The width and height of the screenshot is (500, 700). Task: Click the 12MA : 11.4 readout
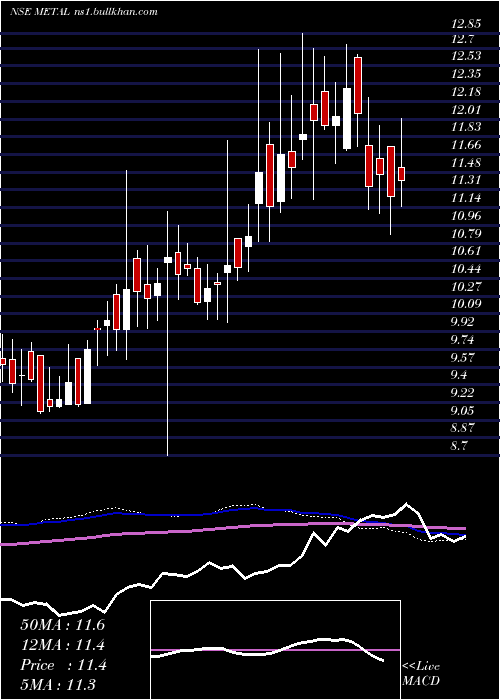coord(63,645)
